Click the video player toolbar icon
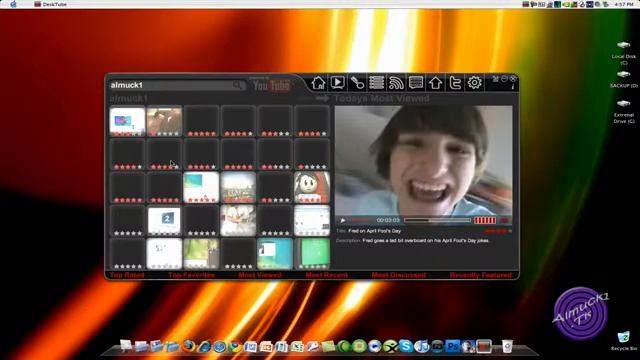This screenshot has width=640, height=360. click(x=338, y=83)
